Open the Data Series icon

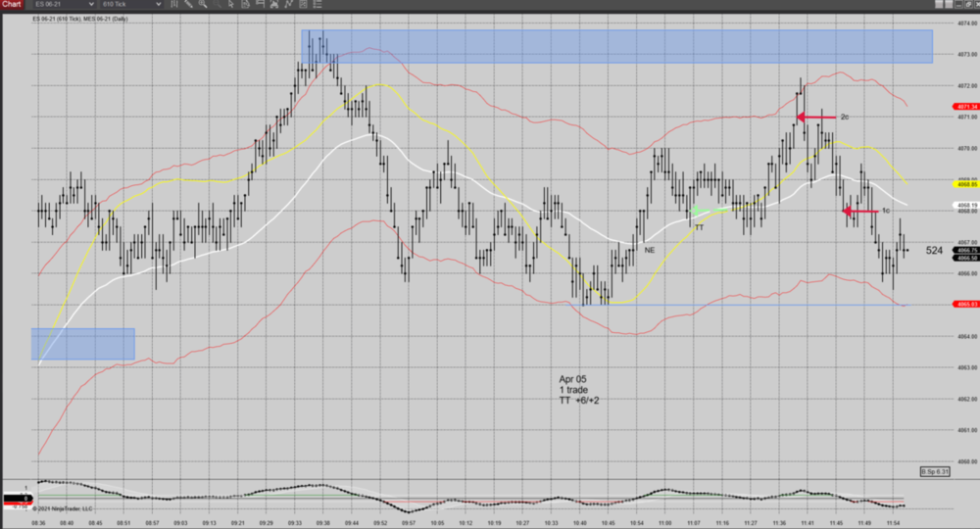[274, 4]
